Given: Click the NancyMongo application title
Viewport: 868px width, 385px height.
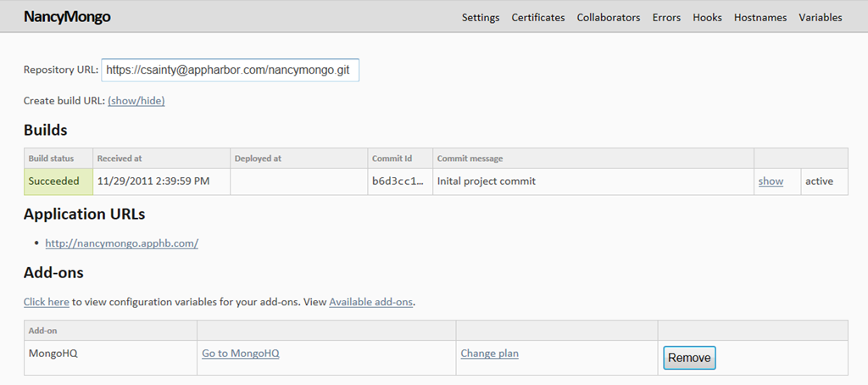Looking at the screenshot, I should click(67, 17).
